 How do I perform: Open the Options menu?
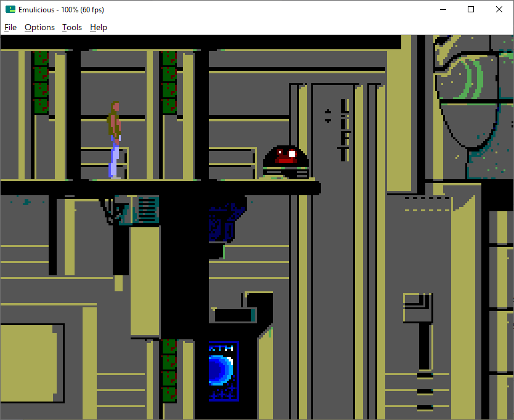click(x=39, y=27)
